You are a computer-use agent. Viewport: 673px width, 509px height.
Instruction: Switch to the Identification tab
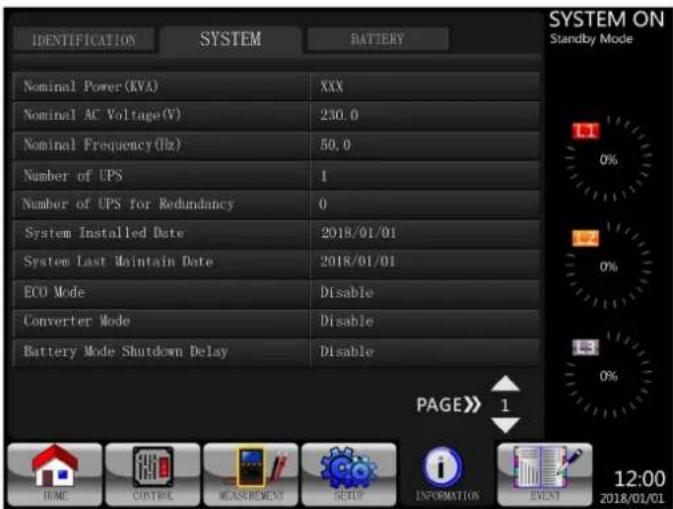tap(84, 40)
